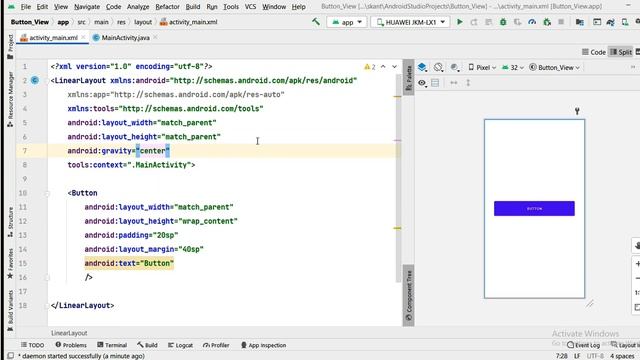Open the Refactor menu
The image size is (640, 360).
click(x=167, y=7)
